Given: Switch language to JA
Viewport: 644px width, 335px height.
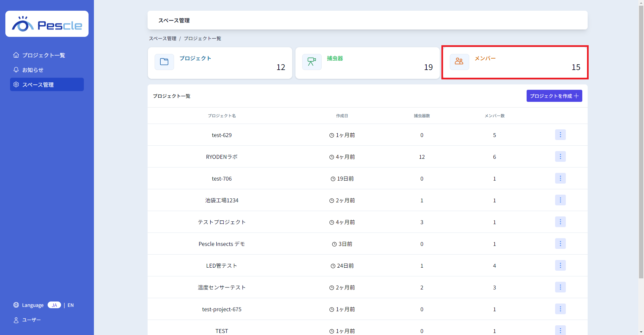Looking at the screenshot, I should (54, 305).
